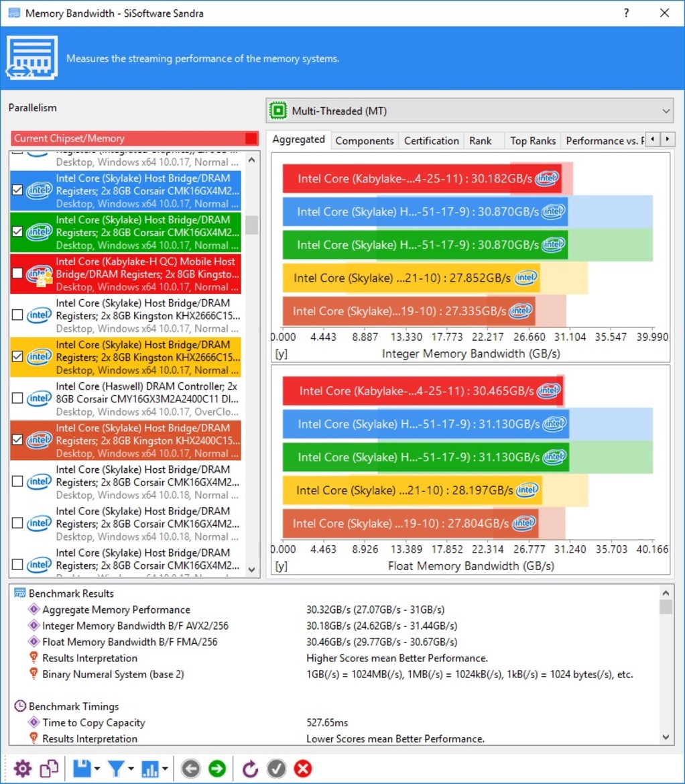Click the Benchmark Timings clock icon
This screenshot has height=784, width=685.
pos(19,706)
